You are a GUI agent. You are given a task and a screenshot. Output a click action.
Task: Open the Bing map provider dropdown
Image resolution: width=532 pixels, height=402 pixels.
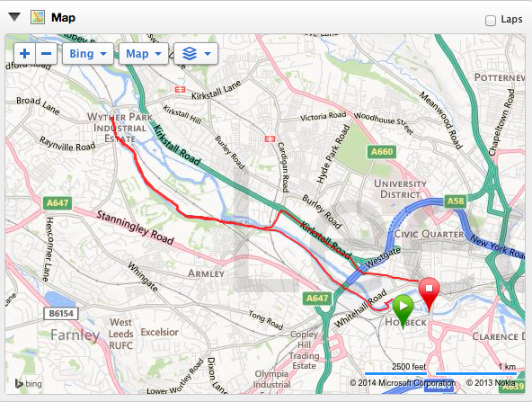point(88,54)
